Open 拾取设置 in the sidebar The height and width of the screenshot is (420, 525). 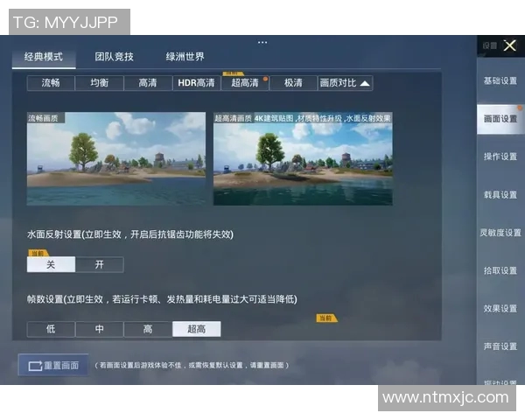500,270
